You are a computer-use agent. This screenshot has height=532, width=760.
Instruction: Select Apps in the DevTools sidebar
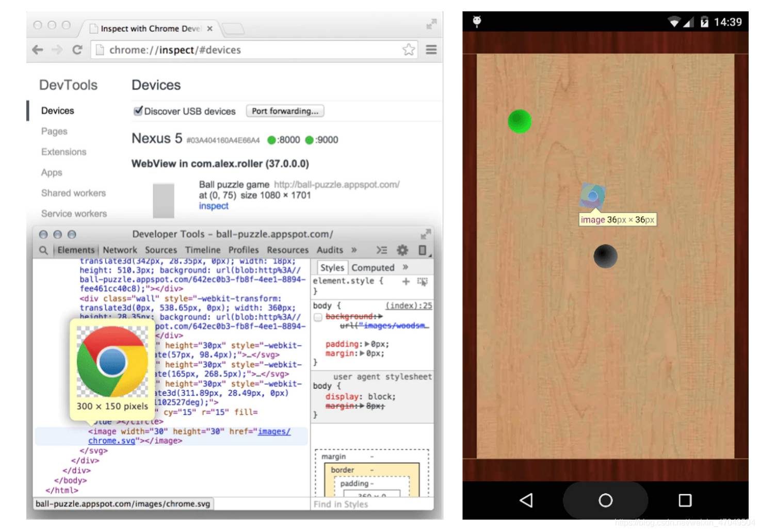pyautogui.click(x=52, y=173)
